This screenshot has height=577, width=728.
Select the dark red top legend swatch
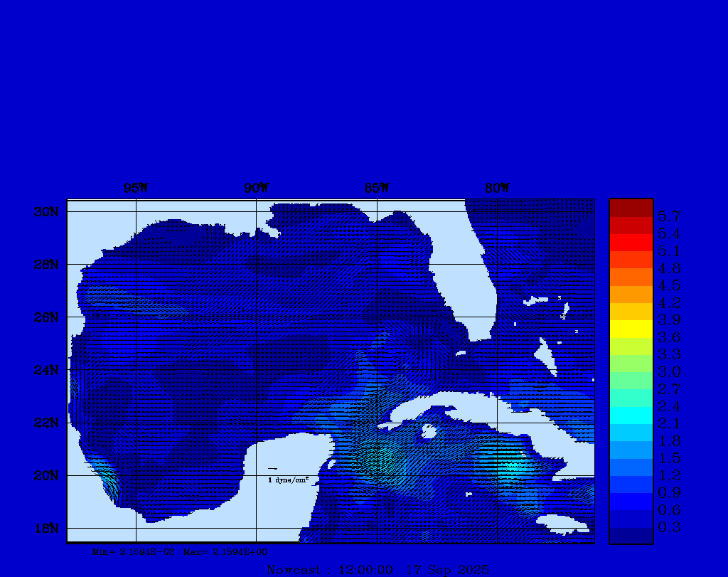tap(631, 207)
